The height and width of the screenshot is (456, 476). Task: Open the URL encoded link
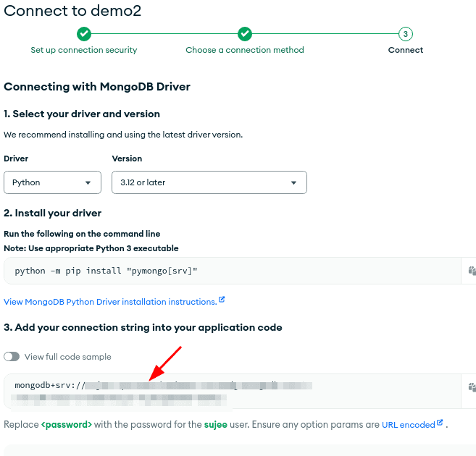point(408,425)
